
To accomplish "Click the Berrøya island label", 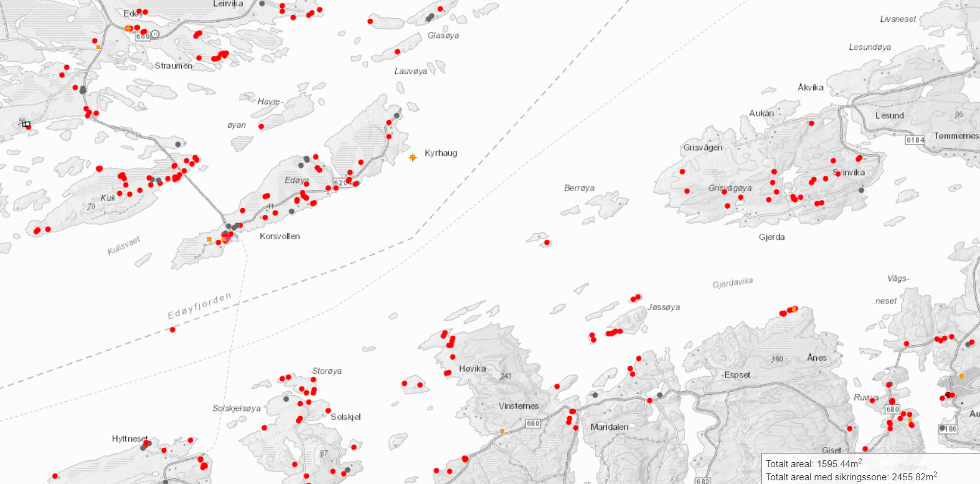I will point(579,187).
